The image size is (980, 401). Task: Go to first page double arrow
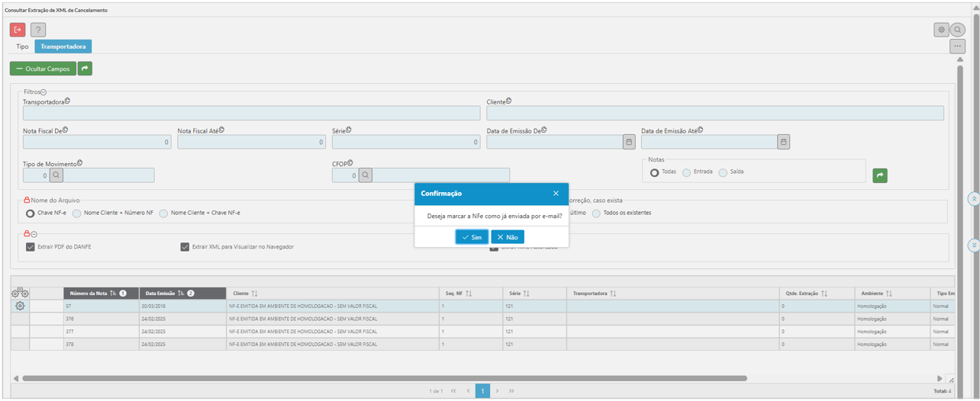tap(453, 390)
